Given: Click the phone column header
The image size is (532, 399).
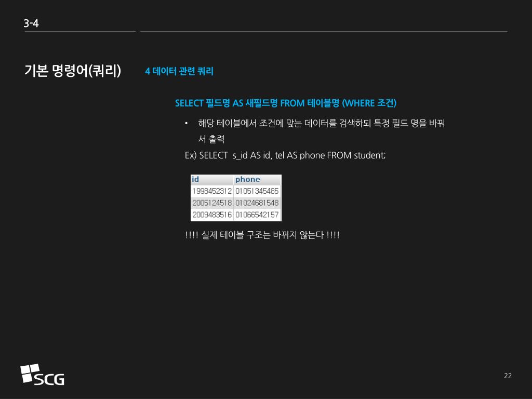Looking at the screenshot, I should 258,179.
